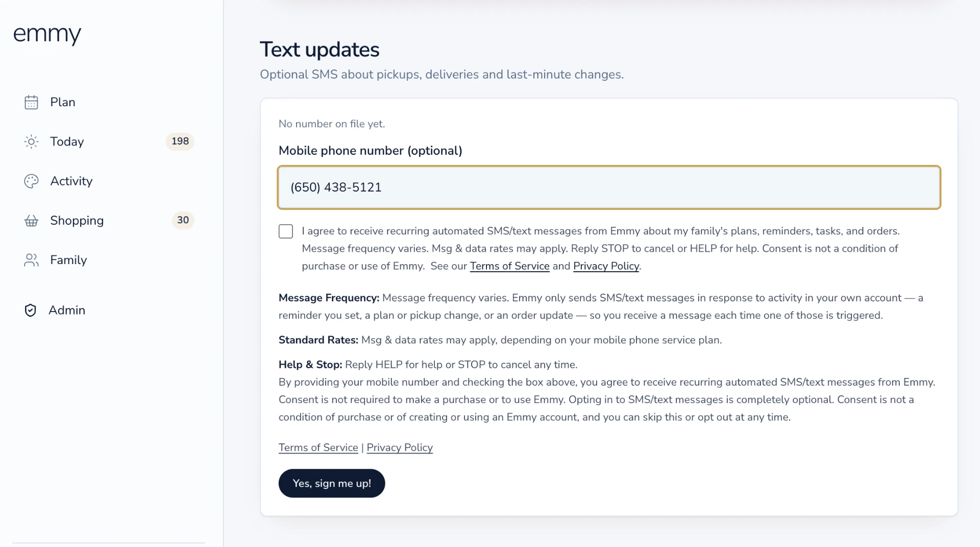Open Terms of Service link in consent text
This screenshot has width=980, height=547.
click(509, 266)
